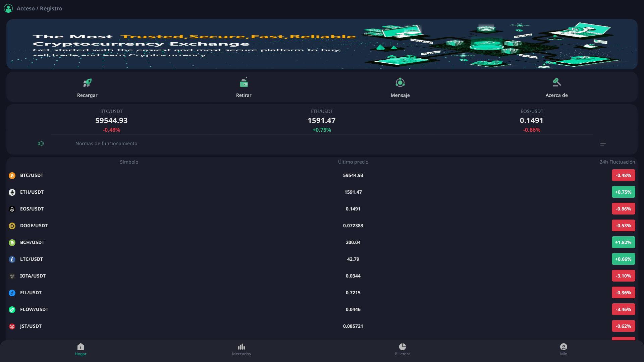Switch to the Billetera tab
The width and height of the screenshot is (644, 362).
point(402,350)
